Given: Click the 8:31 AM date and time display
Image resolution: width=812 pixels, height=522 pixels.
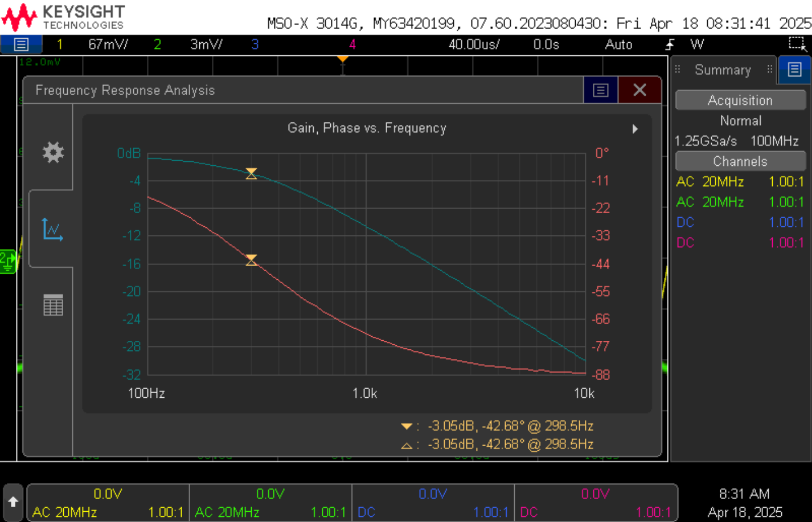Looking at the screenshot, I should 745,503.
